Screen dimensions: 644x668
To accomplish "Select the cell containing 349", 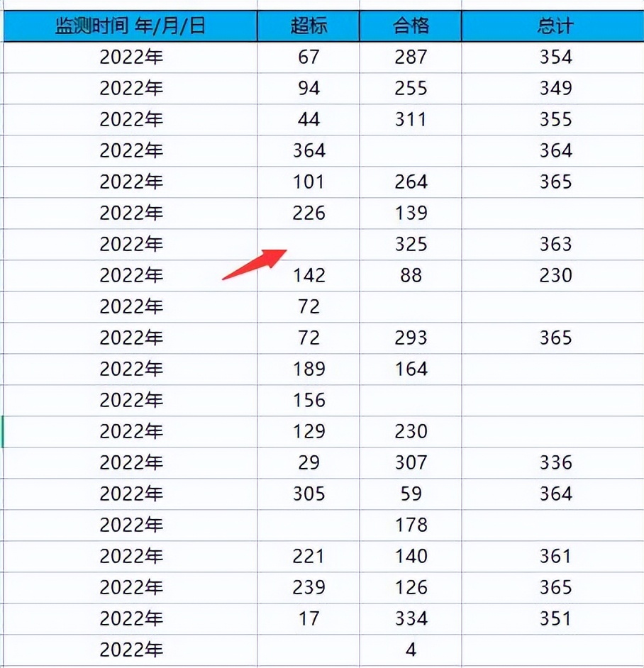I will (553, 89).
